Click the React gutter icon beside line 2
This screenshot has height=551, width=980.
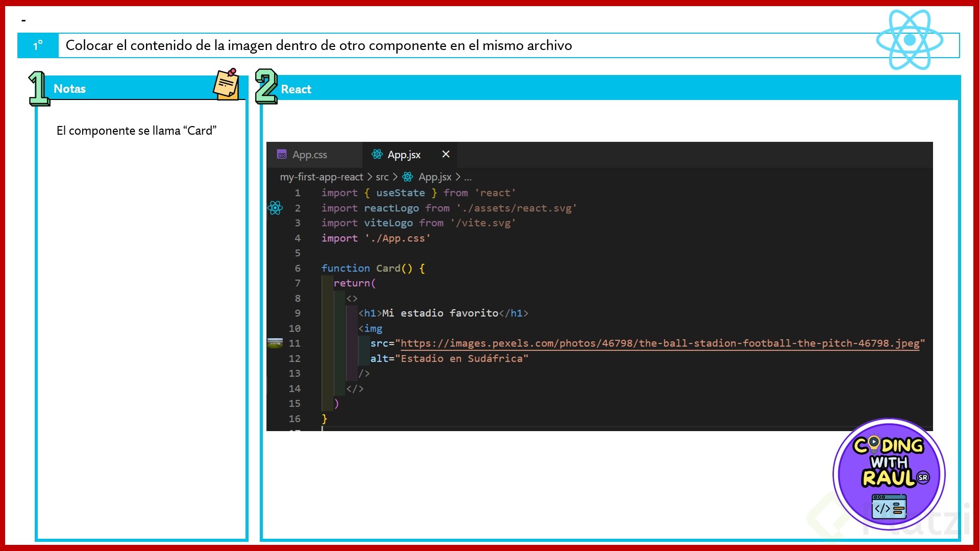[x=275, y=208]
